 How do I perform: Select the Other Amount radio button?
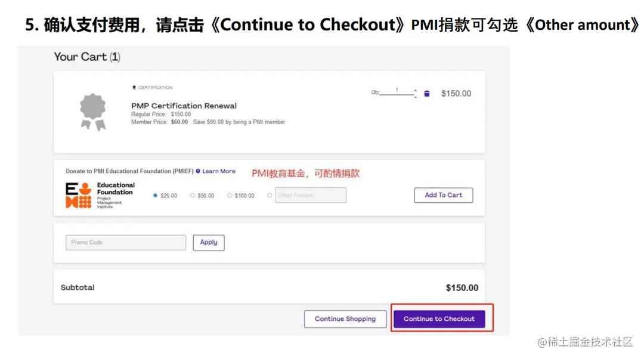(270, 196)
